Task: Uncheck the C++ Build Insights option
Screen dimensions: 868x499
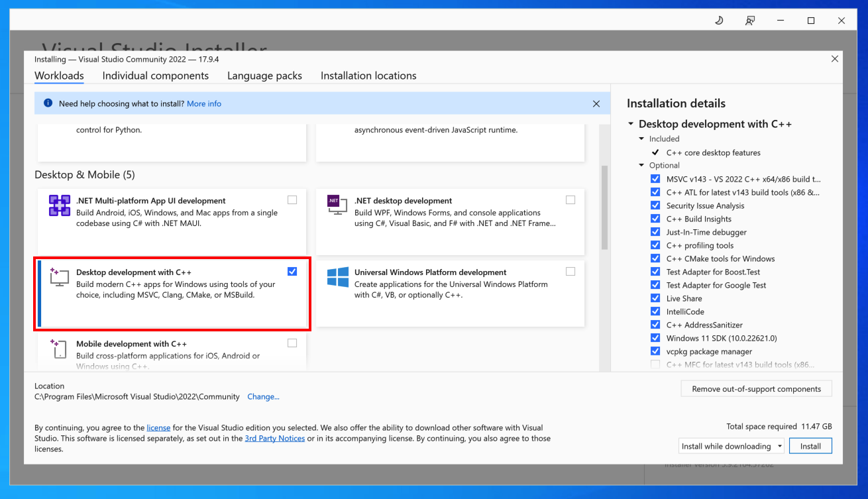Action: click(x=655, y=219)
